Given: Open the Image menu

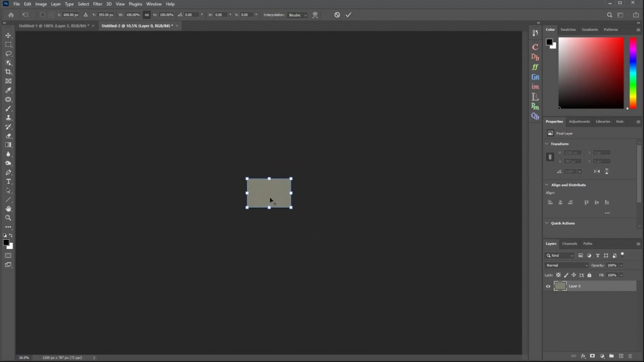Looking at the screenshot, I should coord(41,4).
